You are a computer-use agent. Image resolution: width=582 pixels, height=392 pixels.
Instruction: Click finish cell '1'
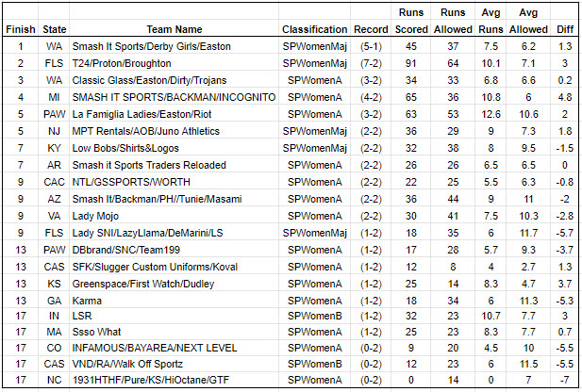point(21,46)
